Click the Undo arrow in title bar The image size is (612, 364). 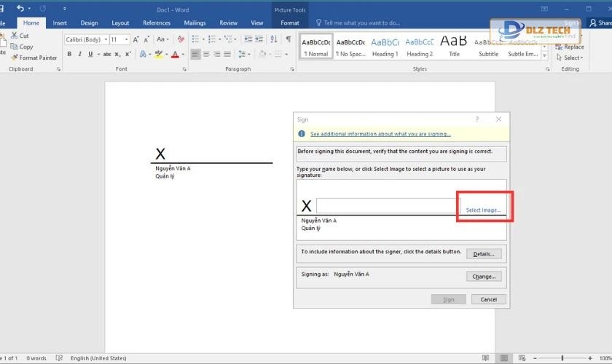[x=20, y=9]
